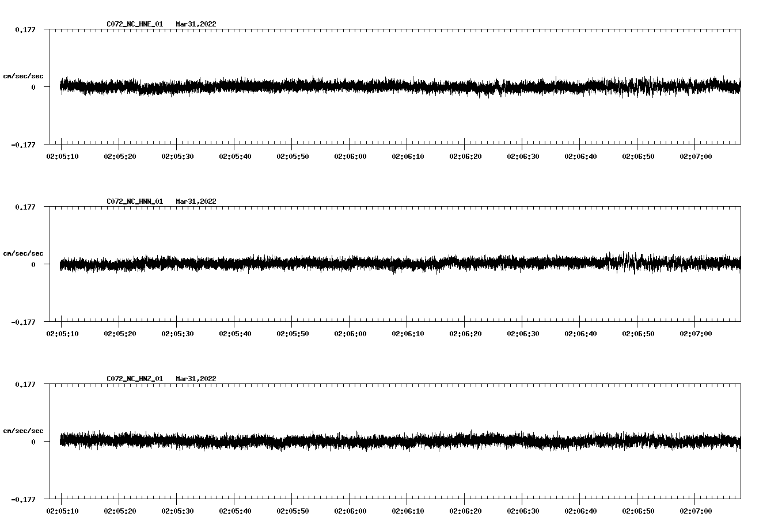This screenshot has height=532, width=782.
Task: Click the 02:06:00 time label under HNZ plot
Action: pyautogui.click(x=351, y=511)
